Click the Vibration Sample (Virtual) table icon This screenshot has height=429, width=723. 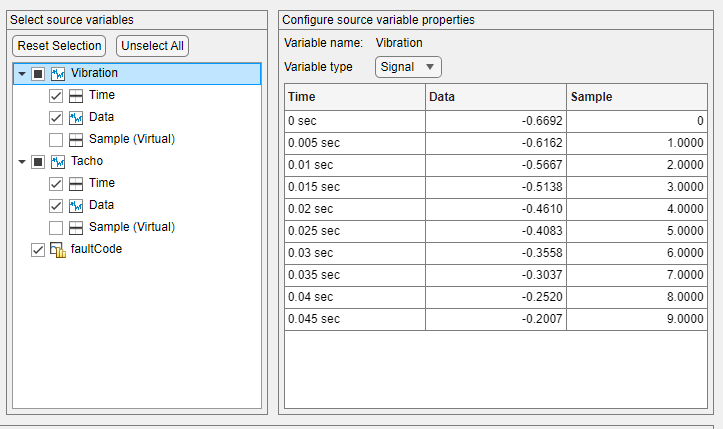tap(76, 140)
